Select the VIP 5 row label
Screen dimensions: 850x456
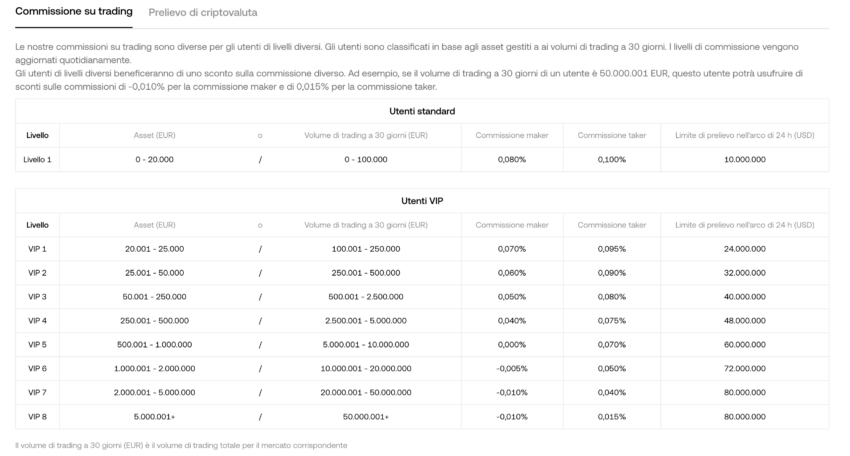[37, 344]
